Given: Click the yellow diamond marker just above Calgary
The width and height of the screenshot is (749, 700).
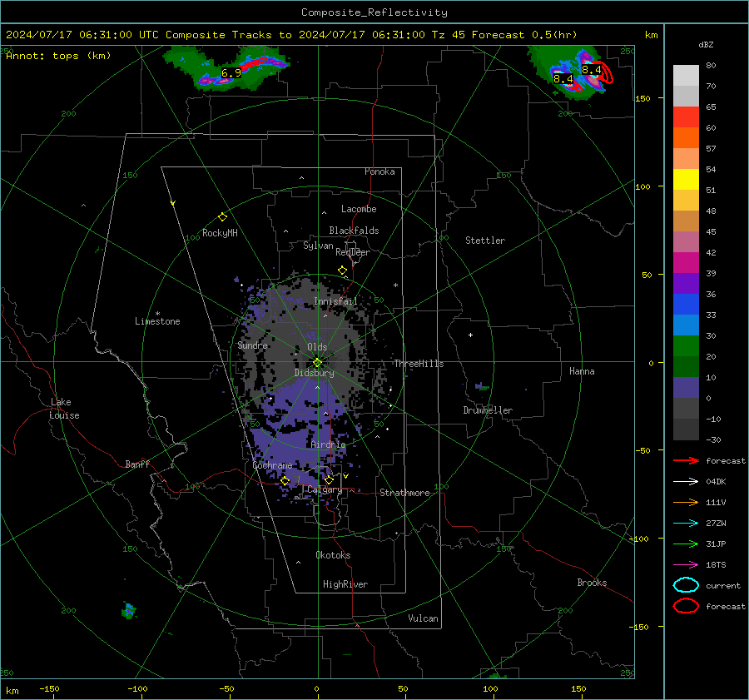Looking at the screenshot, I should point(329,479).
